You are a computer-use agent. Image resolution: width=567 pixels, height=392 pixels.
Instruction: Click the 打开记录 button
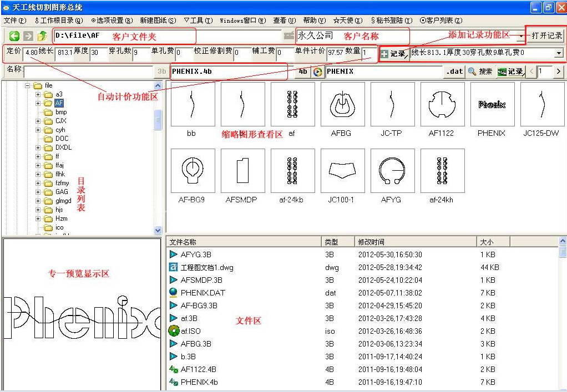547,35
